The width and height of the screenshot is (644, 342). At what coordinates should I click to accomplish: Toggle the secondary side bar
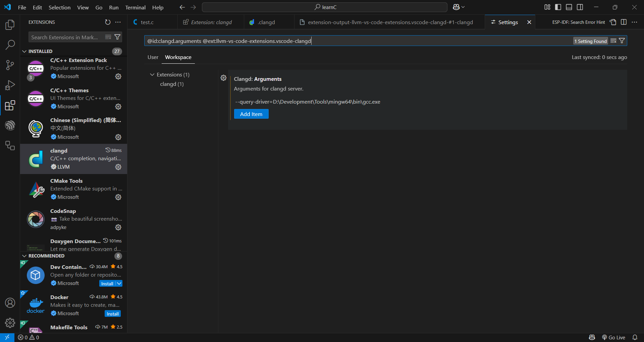(580, 7)
